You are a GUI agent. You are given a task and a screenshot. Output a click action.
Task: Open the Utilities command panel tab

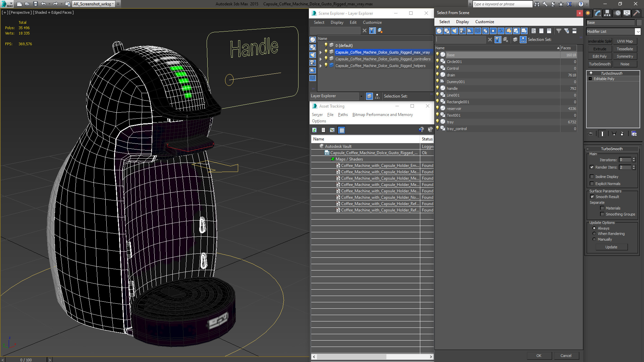tap(636, 13)
